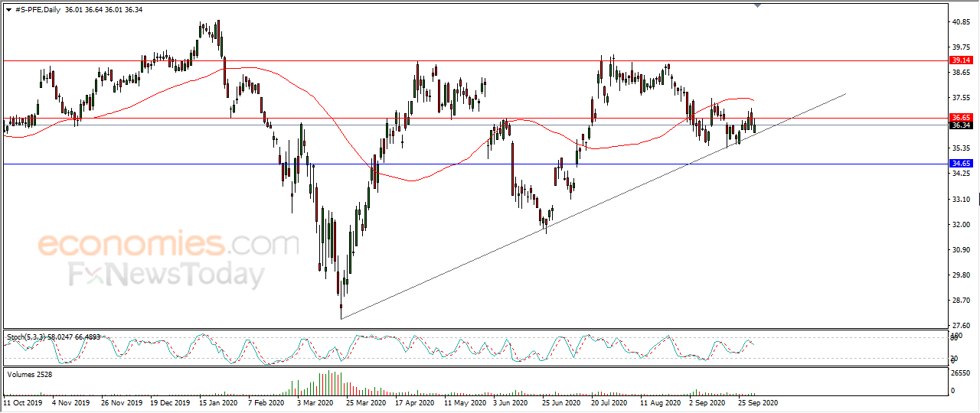Screen dimensions: 980x413
Task: Select 3 Mar 2020 on the time axis
Action: (x=315, y=402)
